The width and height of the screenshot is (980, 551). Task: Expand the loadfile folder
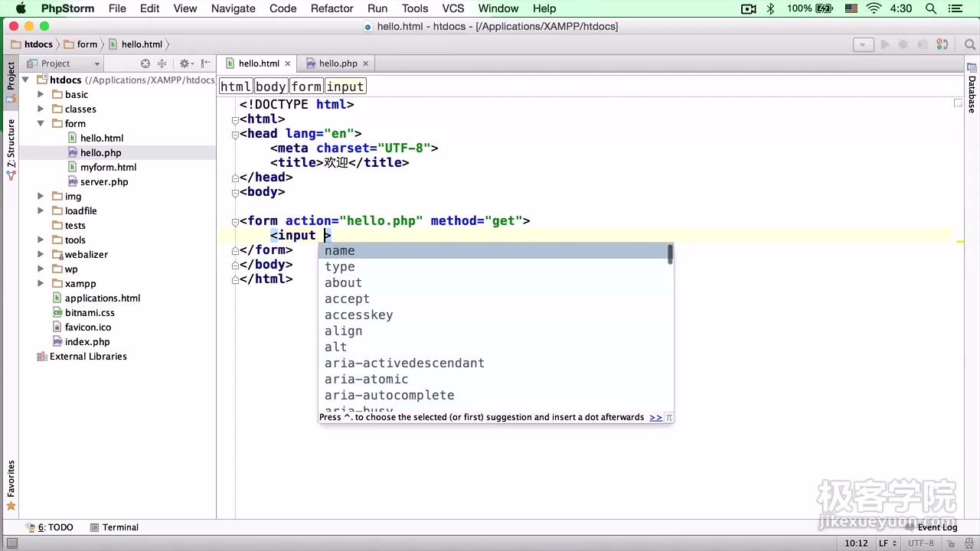(41, 210)
